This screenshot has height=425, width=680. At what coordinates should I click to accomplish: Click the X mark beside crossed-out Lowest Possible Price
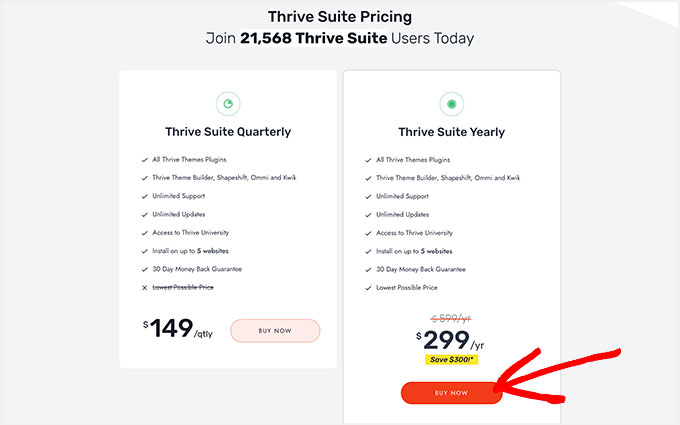146,287
